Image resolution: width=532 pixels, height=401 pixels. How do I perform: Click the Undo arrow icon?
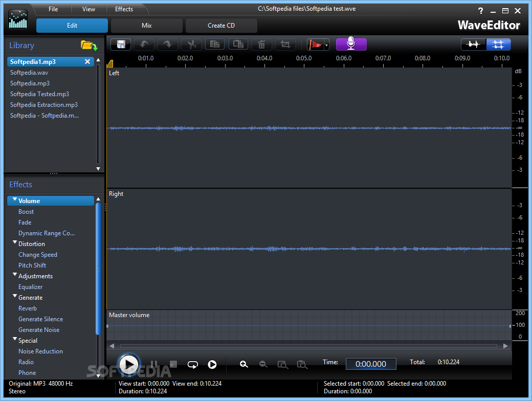[144, 44]
